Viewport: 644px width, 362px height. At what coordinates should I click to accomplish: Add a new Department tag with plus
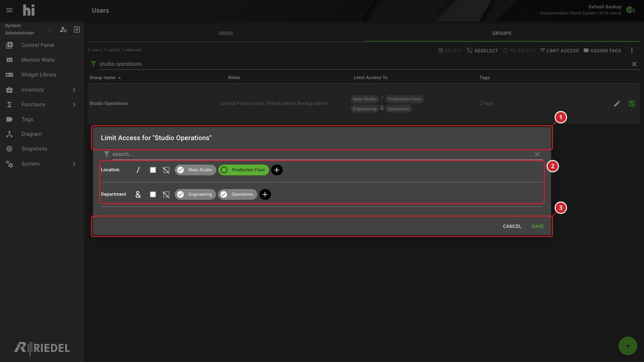(265, 194)
